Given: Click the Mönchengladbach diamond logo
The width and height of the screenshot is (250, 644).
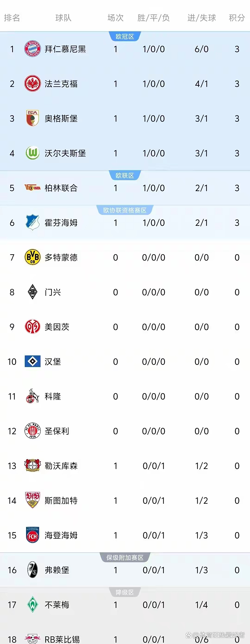Looking at the screenshot, I should point(32,292).
